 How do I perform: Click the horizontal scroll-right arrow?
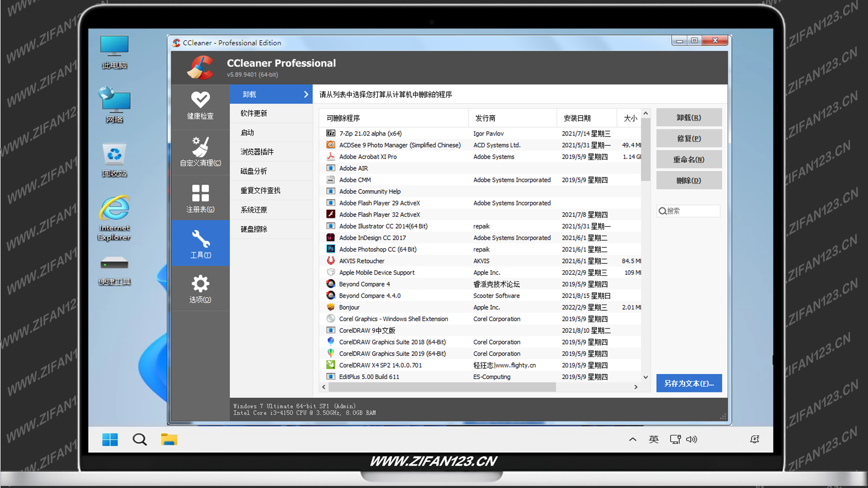pyautogui.click(x=636, y=387)
